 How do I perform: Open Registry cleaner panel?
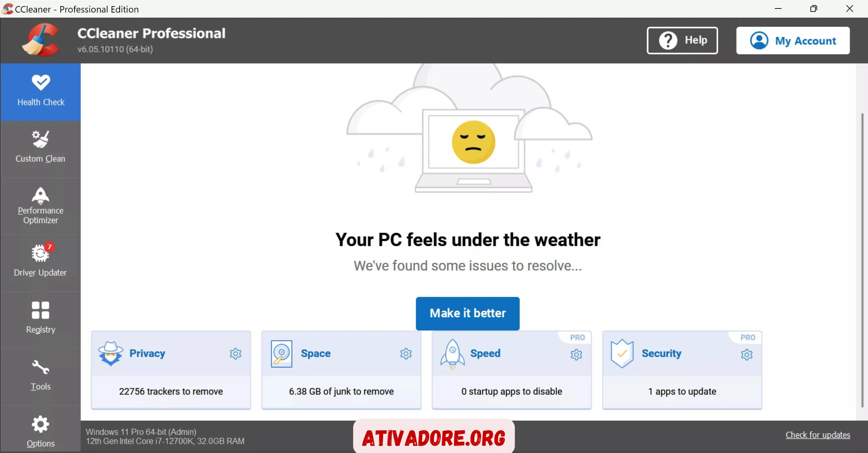coord(40,317)
